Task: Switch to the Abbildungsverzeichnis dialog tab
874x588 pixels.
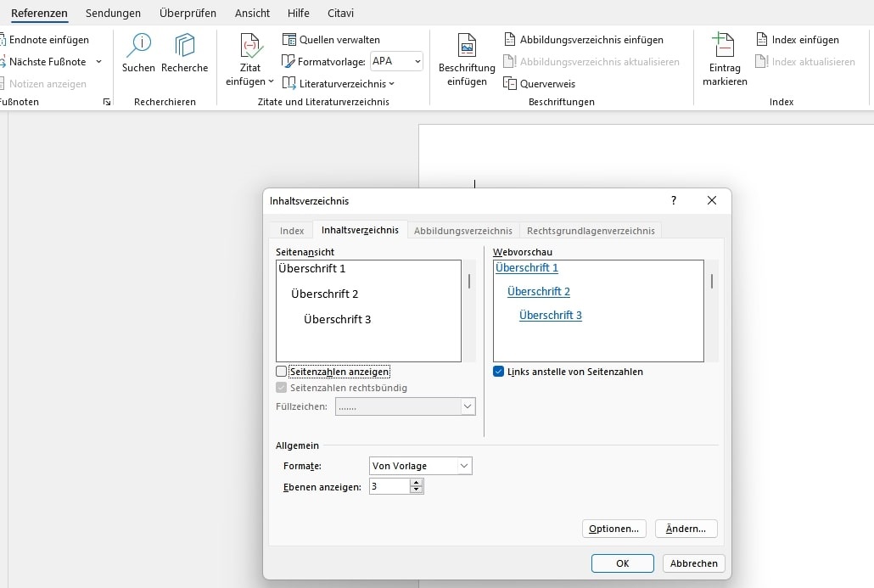Action: [x=462, y=231]
